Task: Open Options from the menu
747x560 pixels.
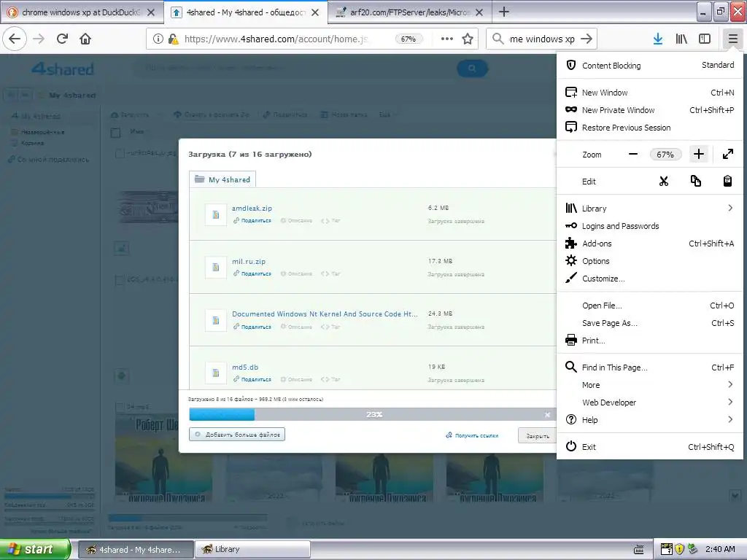Action: point(650,261)
